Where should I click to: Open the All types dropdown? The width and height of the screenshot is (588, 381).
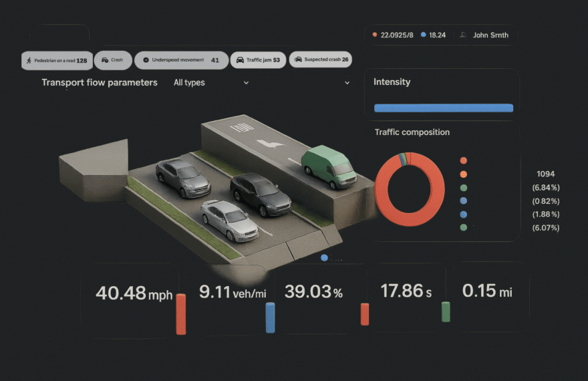210,83
